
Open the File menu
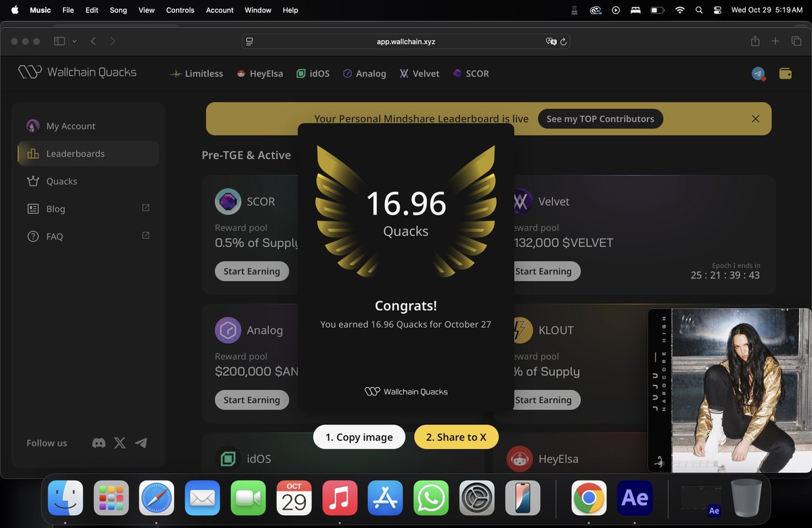click(68, 10)
